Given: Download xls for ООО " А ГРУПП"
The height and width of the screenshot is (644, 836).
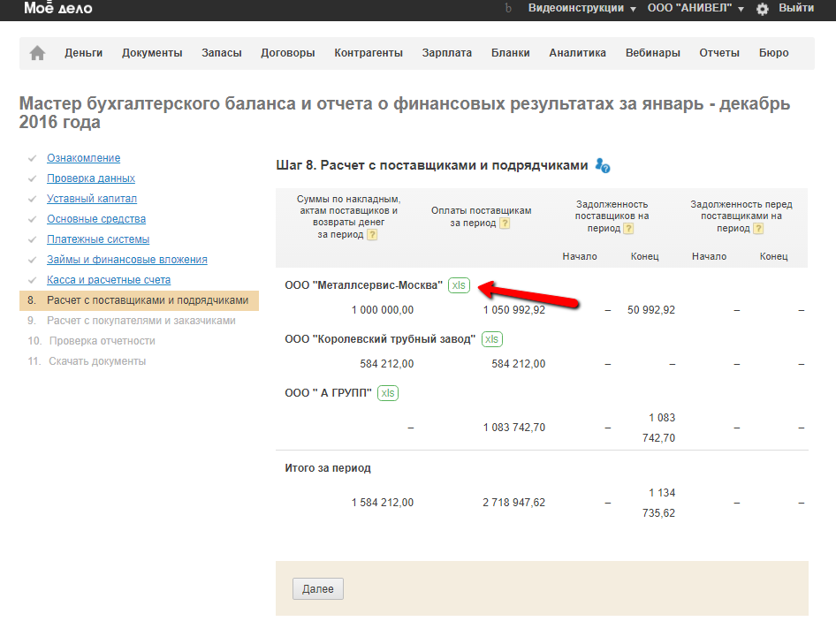Looking at the screenshot, I should tap(388, 393).
